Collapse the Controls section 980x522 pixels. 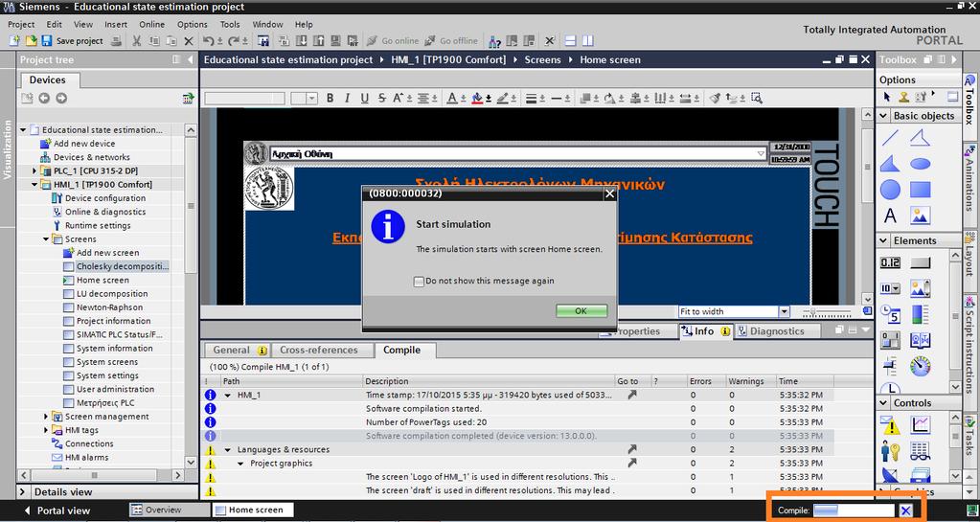click(883, 403)
